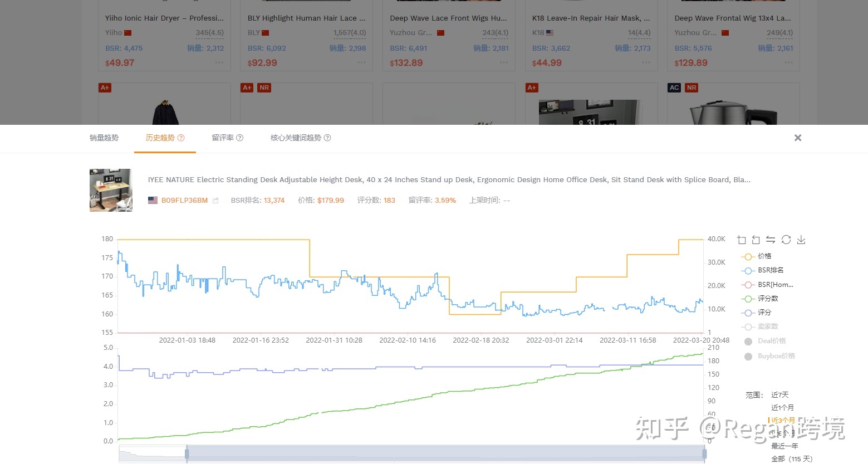Toggle the BSR[Hom... series in legend

click(x=768, y=285)
